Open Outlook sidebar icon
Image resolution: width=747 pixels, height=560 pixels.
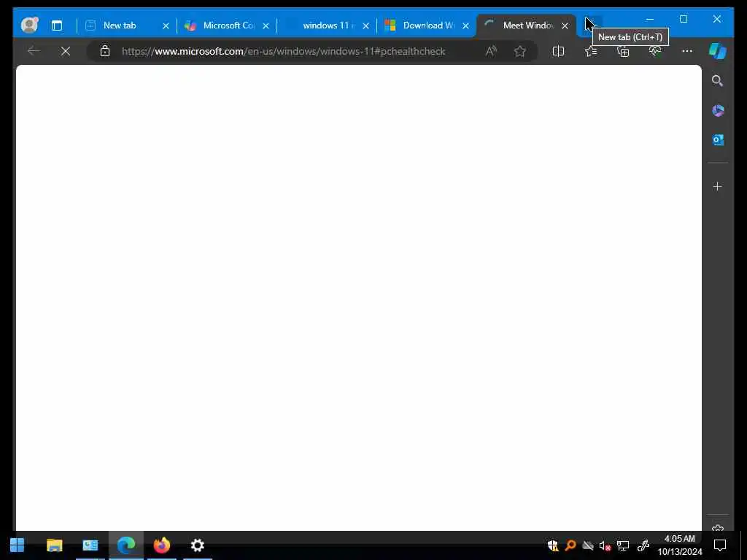[x=718, y=139]
